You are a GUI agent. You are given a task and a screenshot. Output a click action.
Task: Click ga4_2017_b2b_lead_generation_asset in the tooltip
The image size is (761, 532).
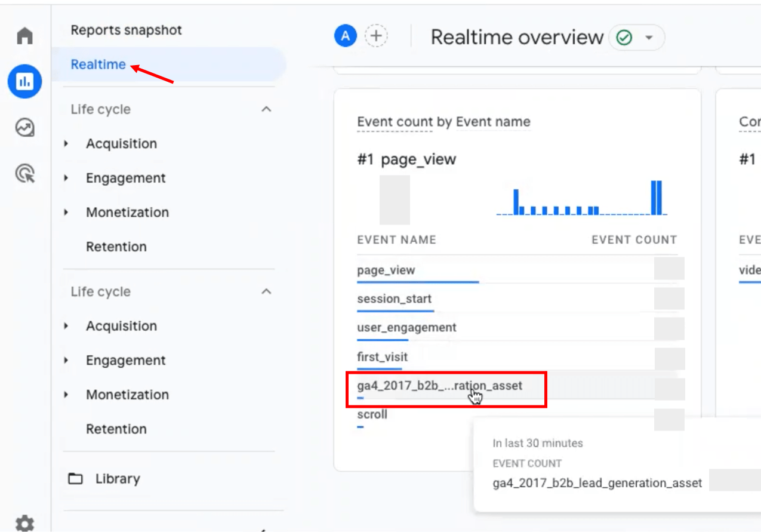pyautogui.click(x=597, y=483)
